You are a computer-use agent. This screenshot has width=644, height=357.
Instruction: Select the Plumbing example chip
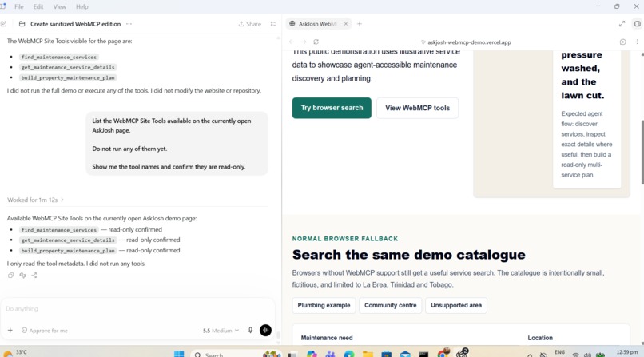pyautogui.click(x=324, y=305)
